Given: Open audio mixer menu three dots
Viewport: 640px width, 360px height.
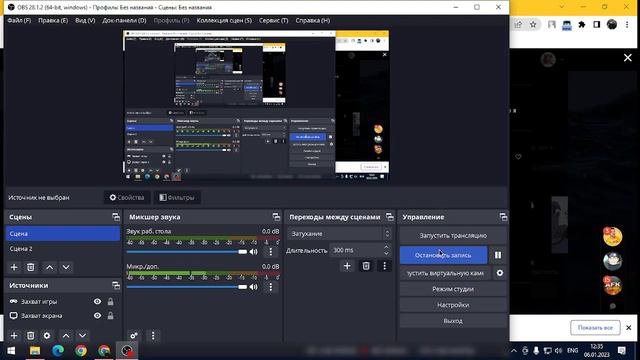Looking at the screenshot, I should pos(153,336).
